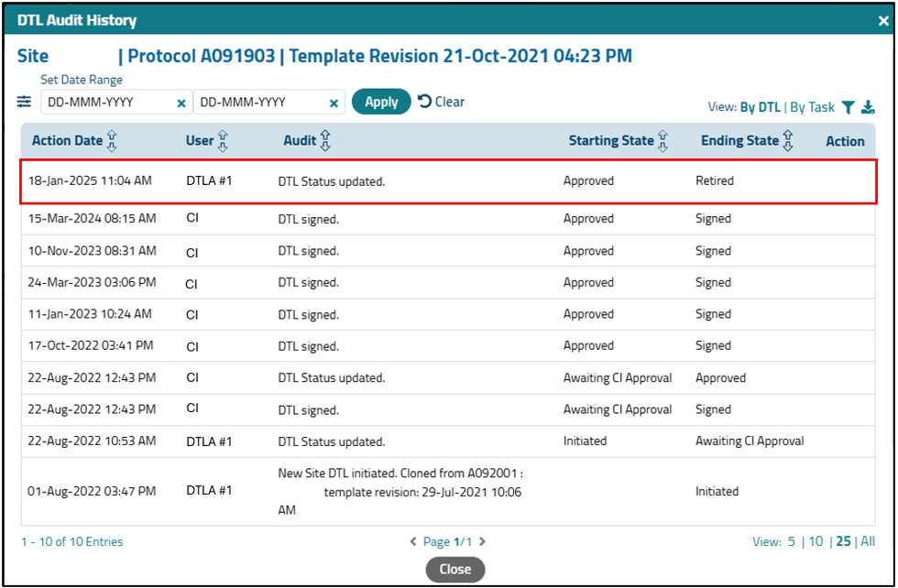The height and width of the screenshot is (588, 898).
Task: Clear the second date field with its x
Action: [x=334, y=103]
